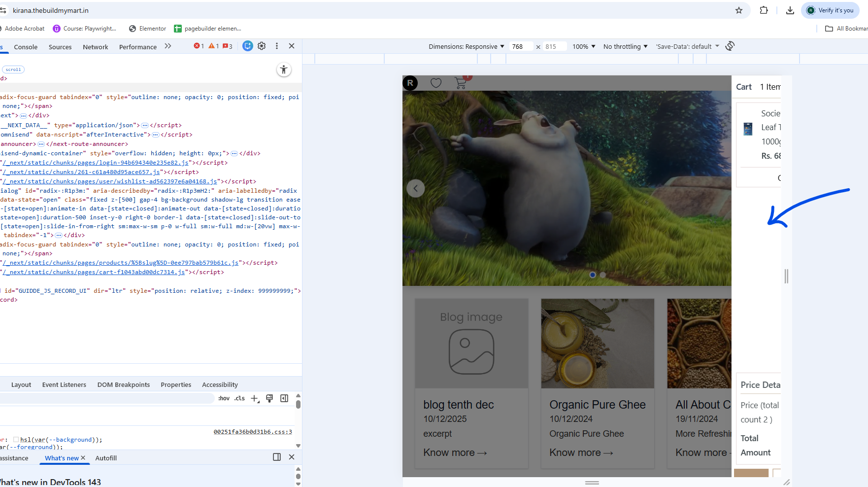
Task: Switch to the Sources tab in DevTools
Action: click(x=60, y=47)
